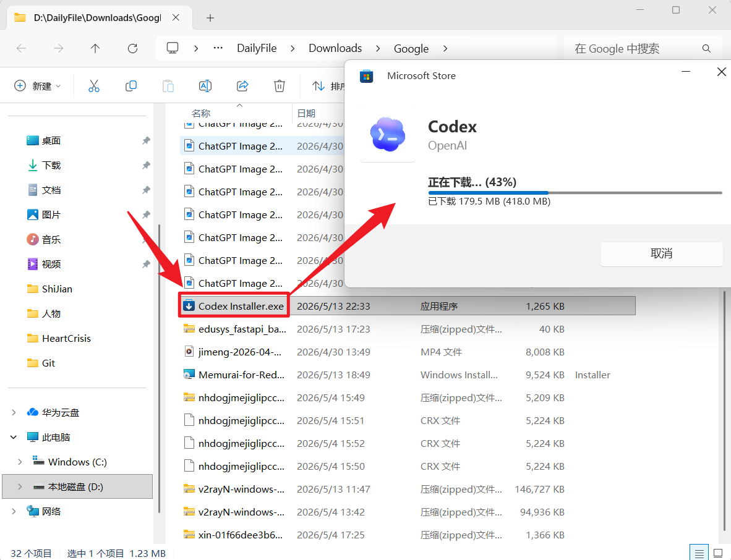731x560 pixels.
Task: Go up one folder level
Action: pos(95,48)
